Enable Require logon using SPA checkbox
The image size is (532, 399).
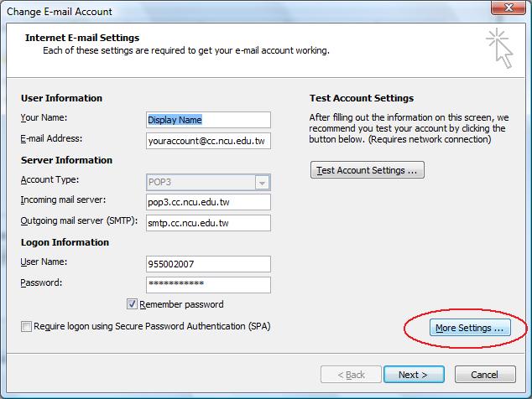(x=27, y=326)
